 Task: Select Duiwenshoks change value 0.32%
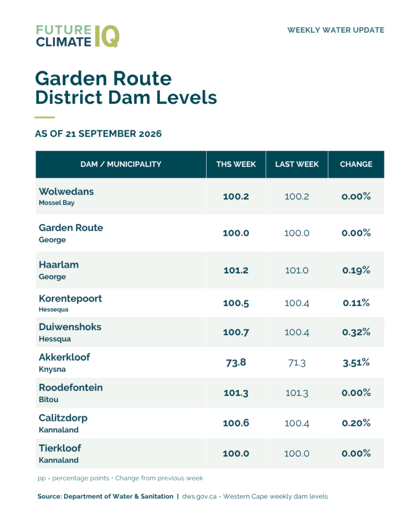[x=356, y=332]
